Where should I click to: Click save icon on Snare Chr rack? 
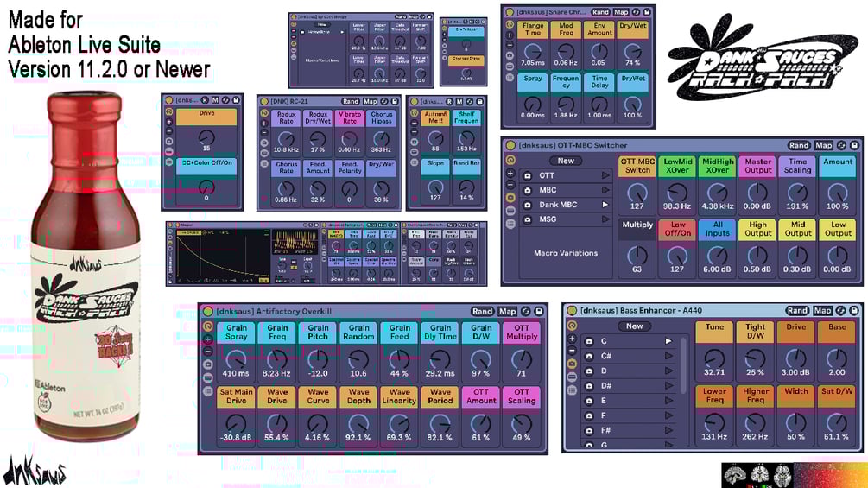coord(647,11)
